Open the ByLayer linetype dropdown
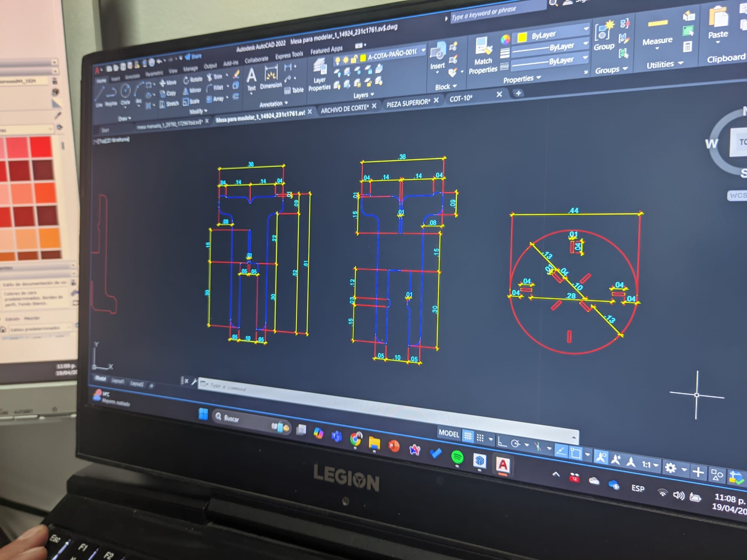 (x=585, y=57)
